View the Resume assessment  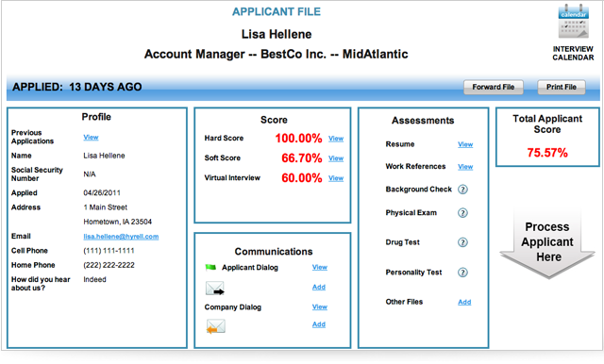click(465, 144)
